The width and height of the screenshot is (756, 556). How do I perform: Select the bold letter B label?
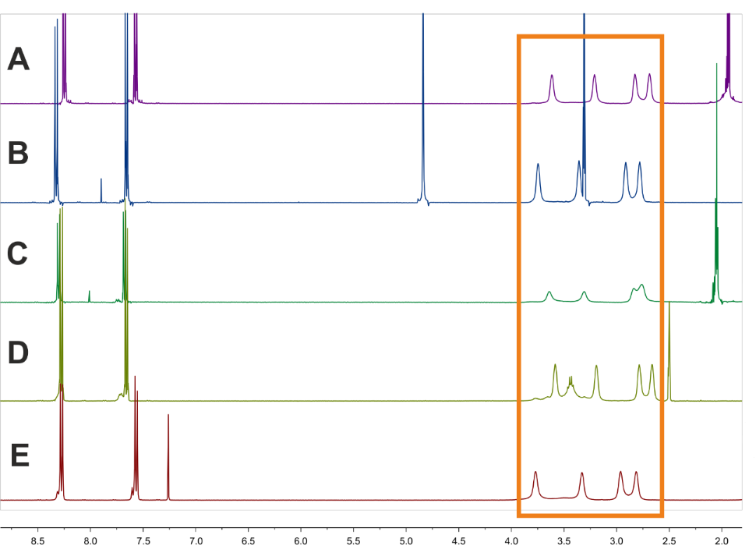(18, 154)
